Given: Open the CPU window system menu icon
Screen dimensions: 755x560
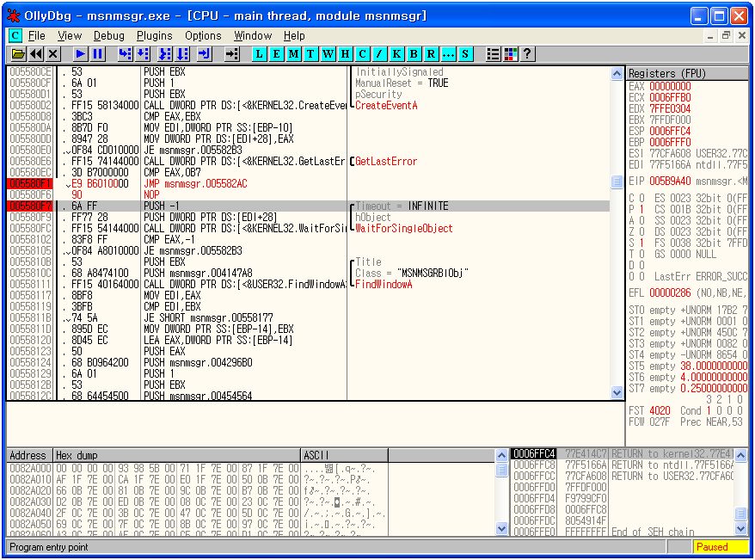Looking at the screenshot, I should tap(15, 35).
